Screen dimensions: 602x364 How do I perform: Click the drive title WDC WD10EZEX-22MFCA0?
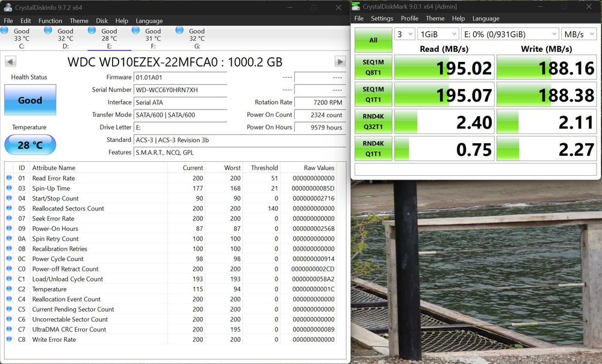[x=175, y=62]
